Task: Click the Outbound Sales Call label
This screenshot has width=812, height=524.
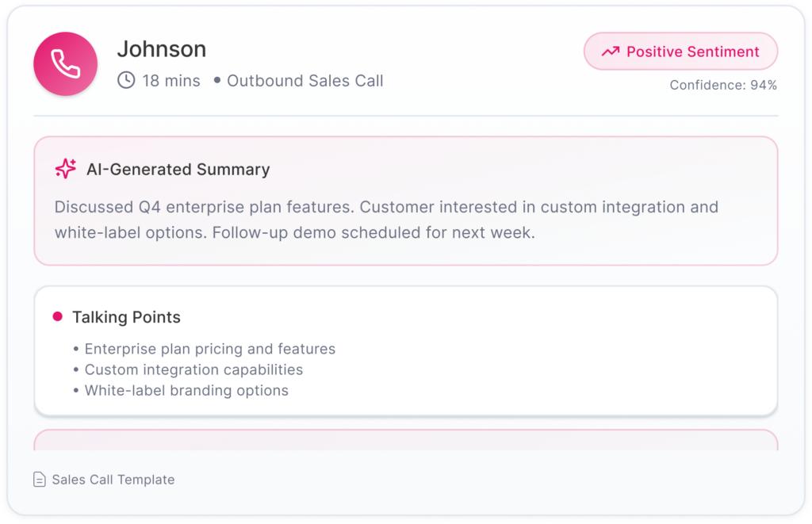Action: (304, 81)
